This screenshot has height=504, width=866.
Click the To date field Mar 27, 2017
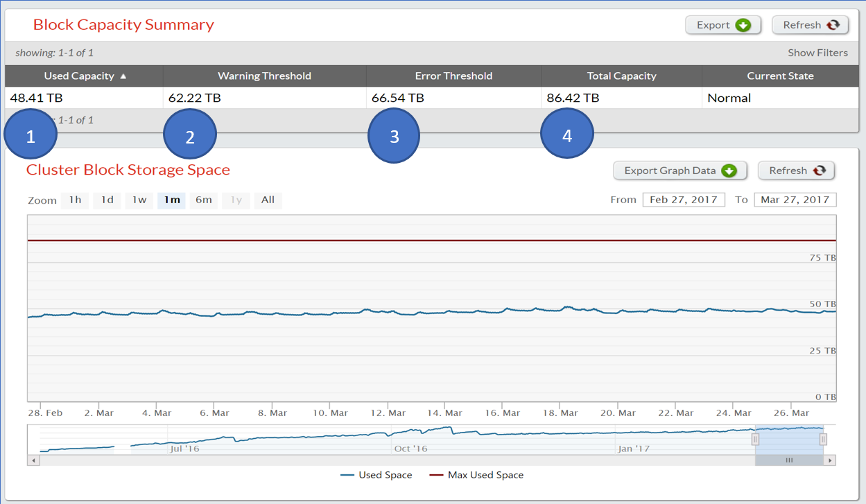pyautogui.click(x=795, y=200)
